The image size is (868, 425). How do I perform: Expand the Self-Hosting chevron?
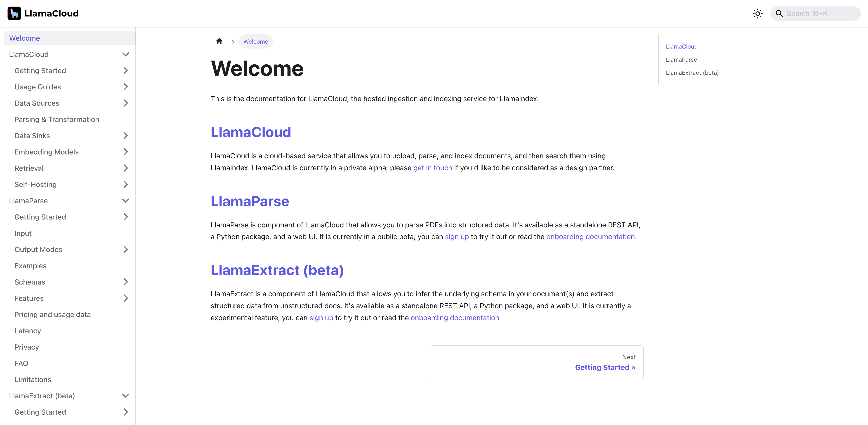[x=126, y=184]
